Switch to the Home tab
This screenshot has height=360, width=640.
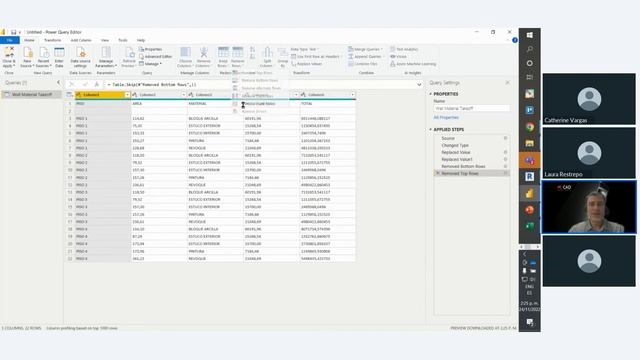[29, 40]
